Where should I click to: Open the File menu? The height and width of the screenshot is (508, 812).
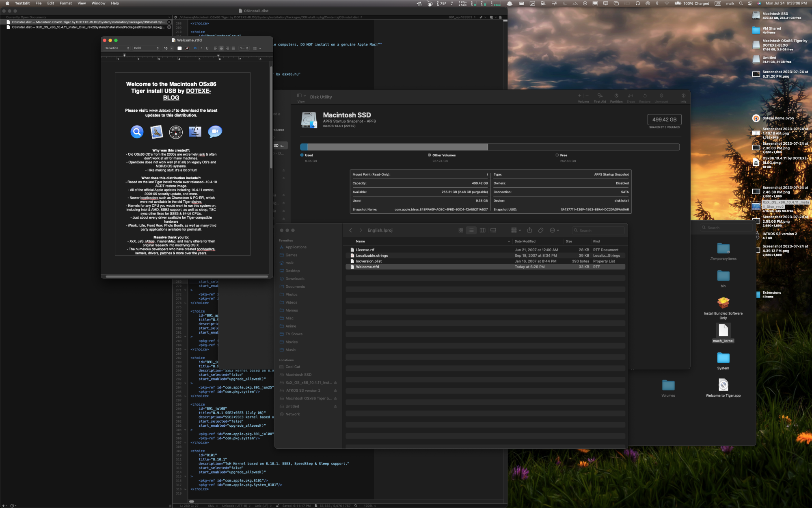39,3
